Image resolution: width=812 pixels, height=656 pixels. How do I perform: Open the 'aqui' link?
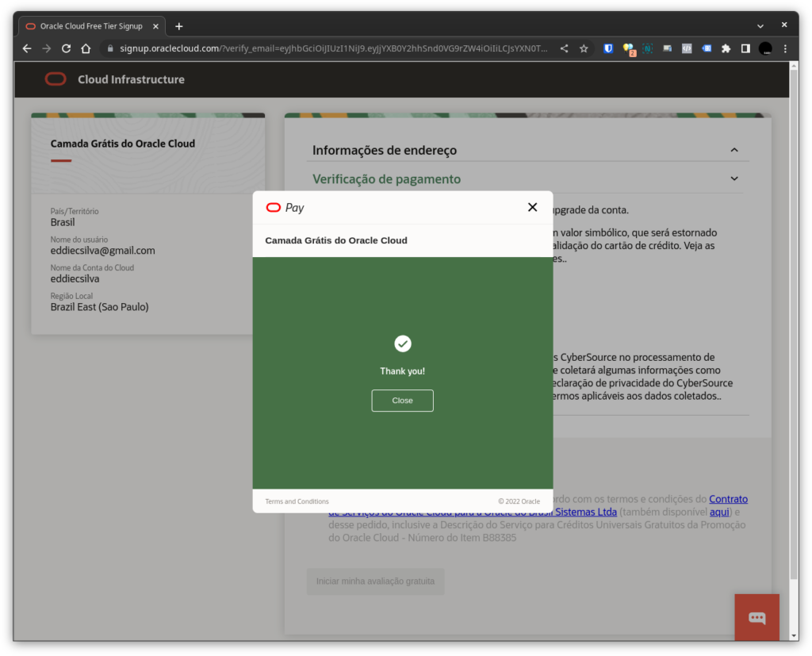click(719, 512)
